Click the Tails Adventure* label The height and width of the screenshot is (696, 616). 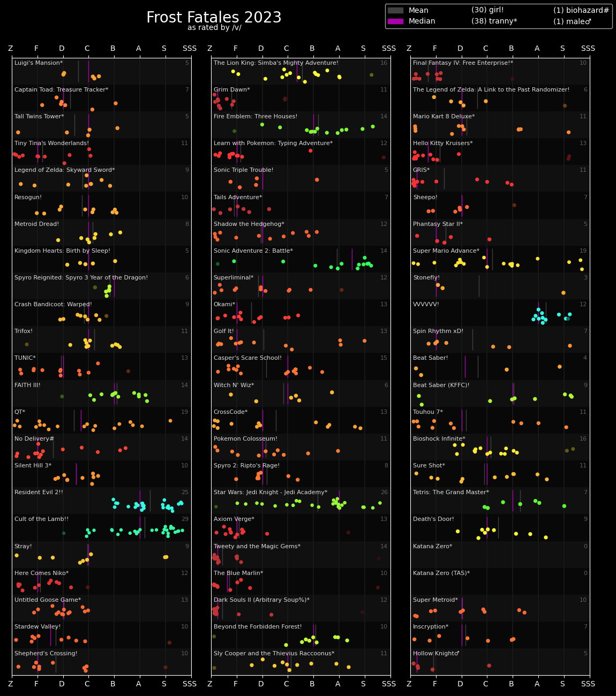(238, 198)
